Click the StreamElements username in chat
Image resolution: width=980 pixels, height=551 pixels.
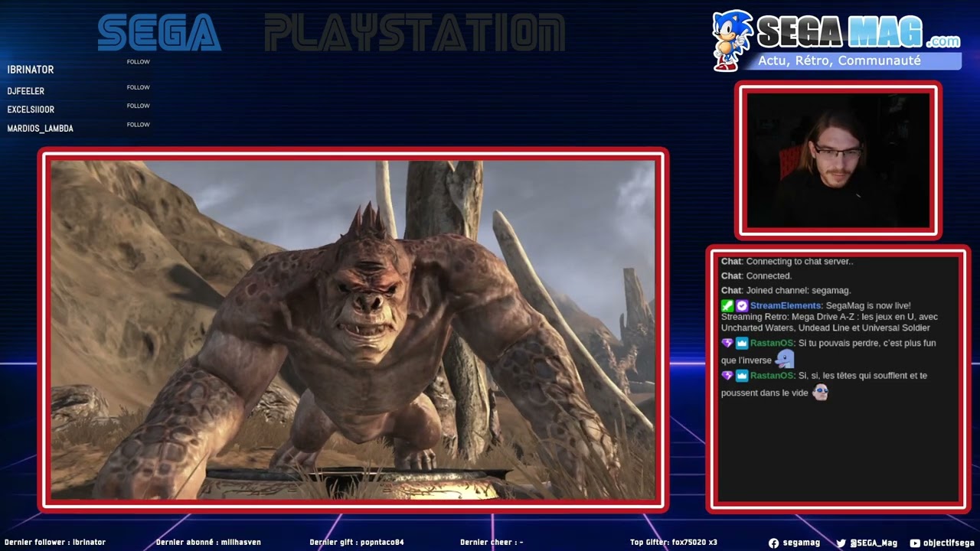tap(786, 305)
